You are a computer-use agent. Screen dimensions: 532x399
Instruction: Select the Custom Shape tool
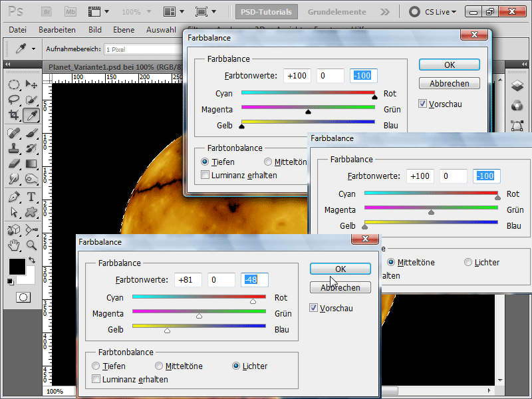point(31,212)
